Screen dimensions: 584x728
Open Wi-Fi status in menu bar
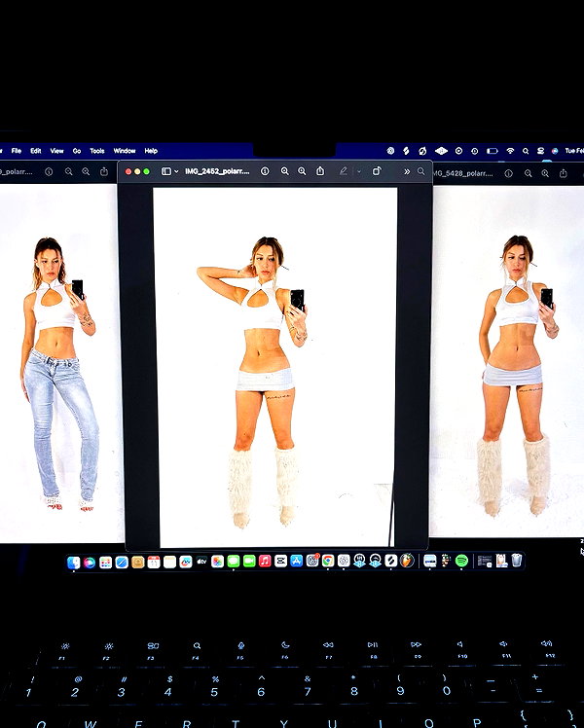(510, 151)
